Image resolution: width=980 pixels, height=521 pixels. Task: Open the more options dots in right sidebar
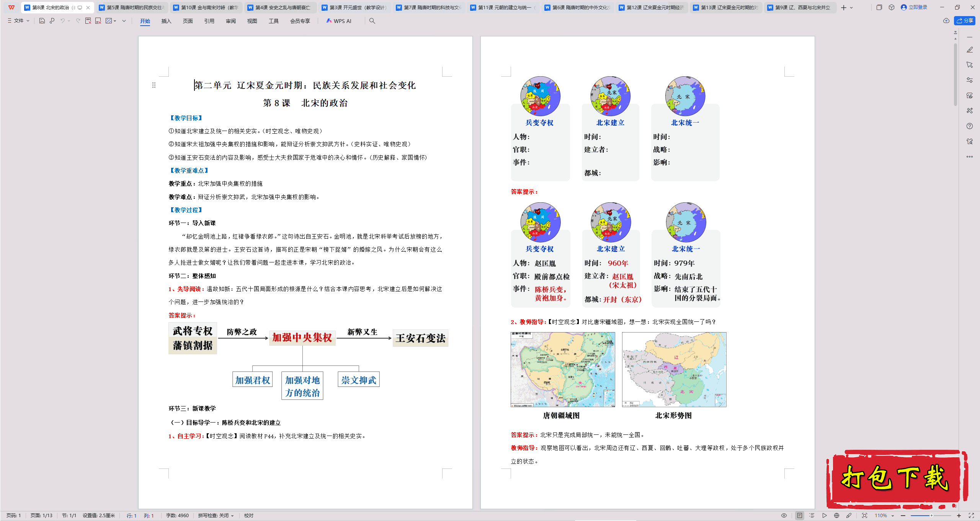click(x=970, y=157)
